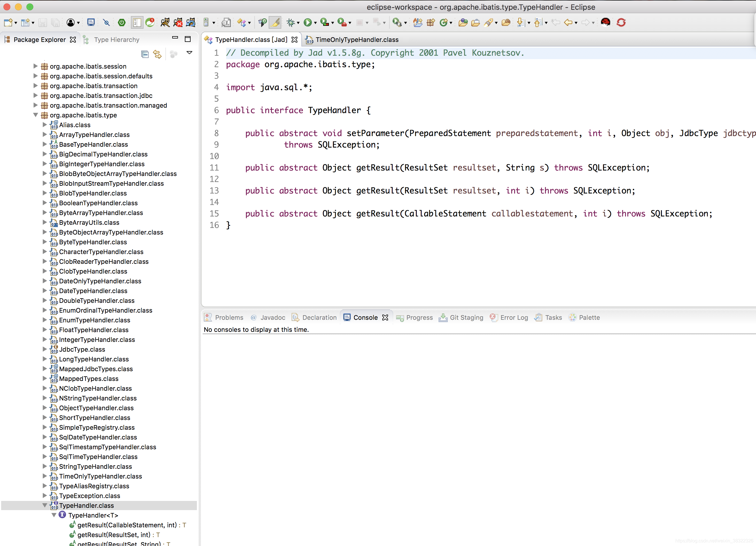Click the Git Staging tab
The image size is (756, 546).
pyautogui.click(x=466, y=317)
